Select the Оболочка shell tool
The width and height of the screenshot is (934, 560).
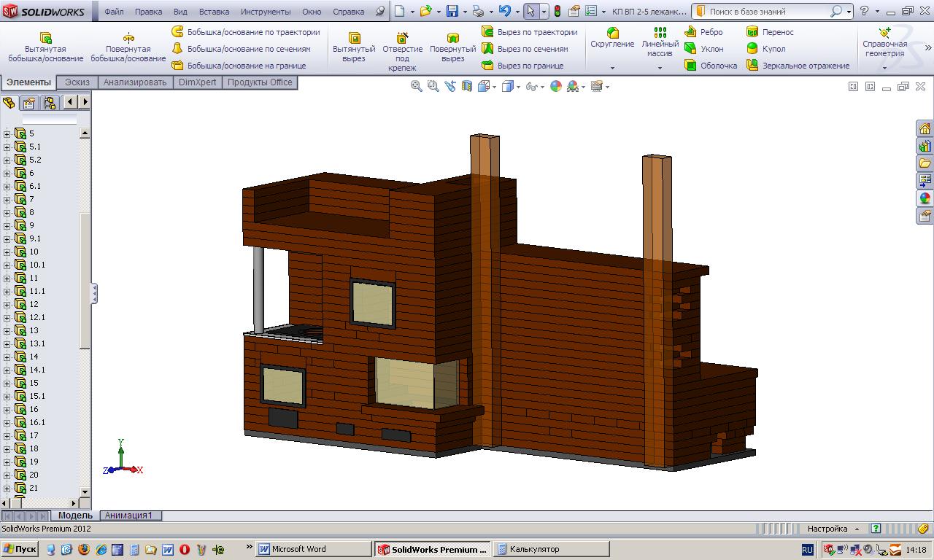click(711, 66)
